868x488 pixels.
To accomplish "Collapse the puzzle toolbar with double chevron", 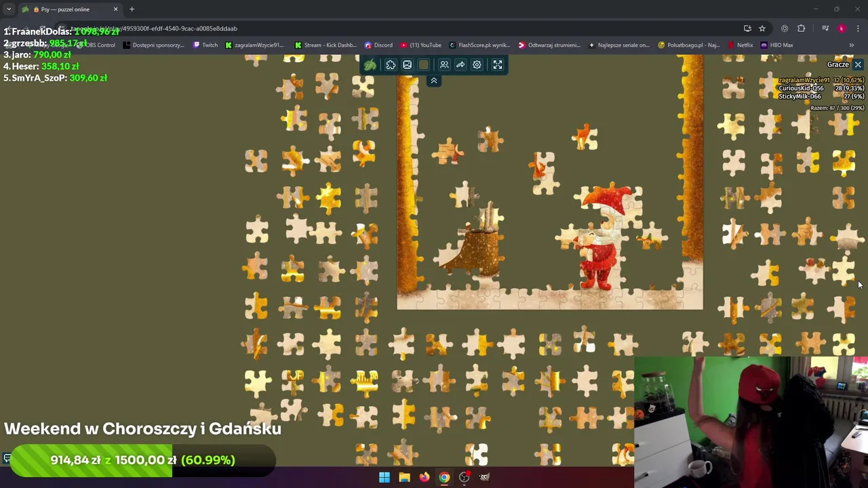I will 434,81.
